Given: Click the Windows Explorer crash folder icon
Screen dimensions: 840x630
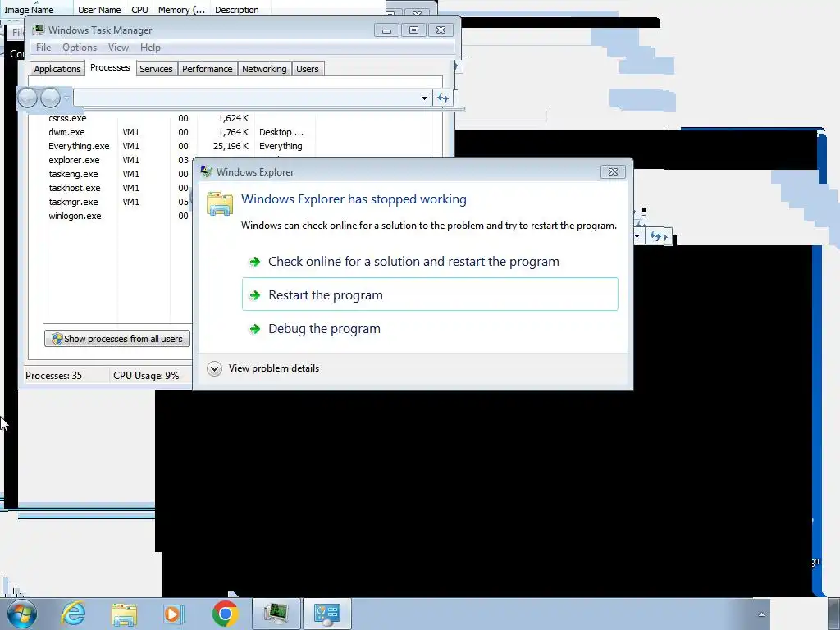Looking at the screenshot, I should [x=220, y=203].
